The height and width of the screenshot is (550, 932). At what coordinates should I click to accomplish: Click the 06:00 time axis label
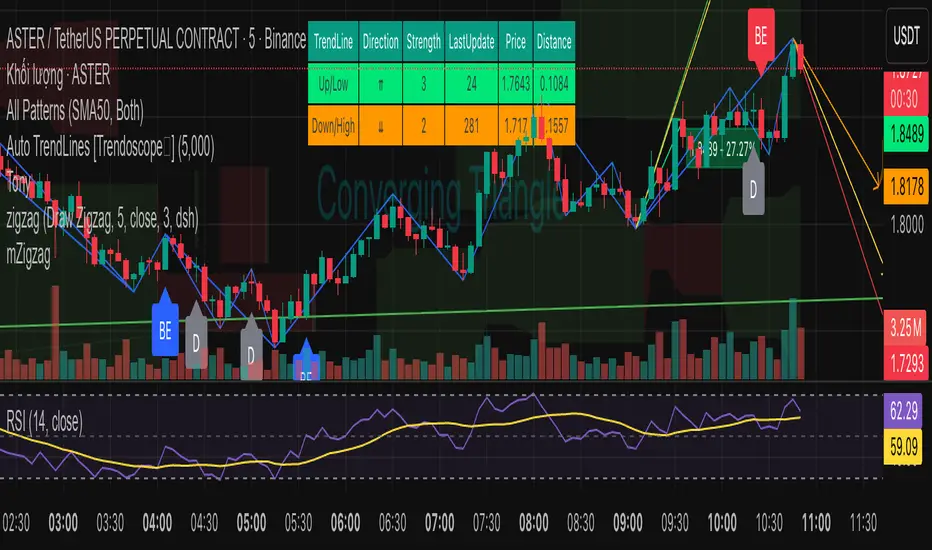(345, 523)
